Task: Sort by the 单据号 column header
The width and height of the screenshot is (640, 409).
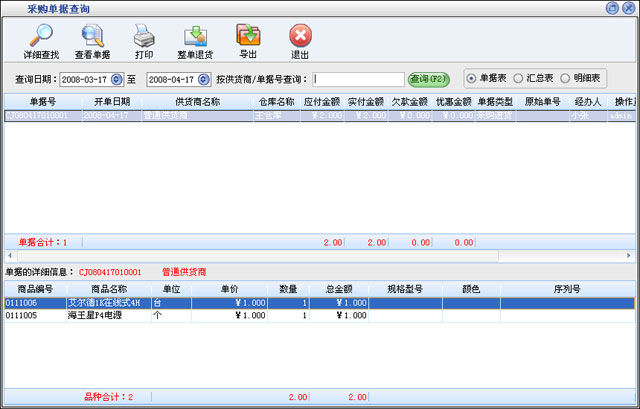Action: coord(42,102)
